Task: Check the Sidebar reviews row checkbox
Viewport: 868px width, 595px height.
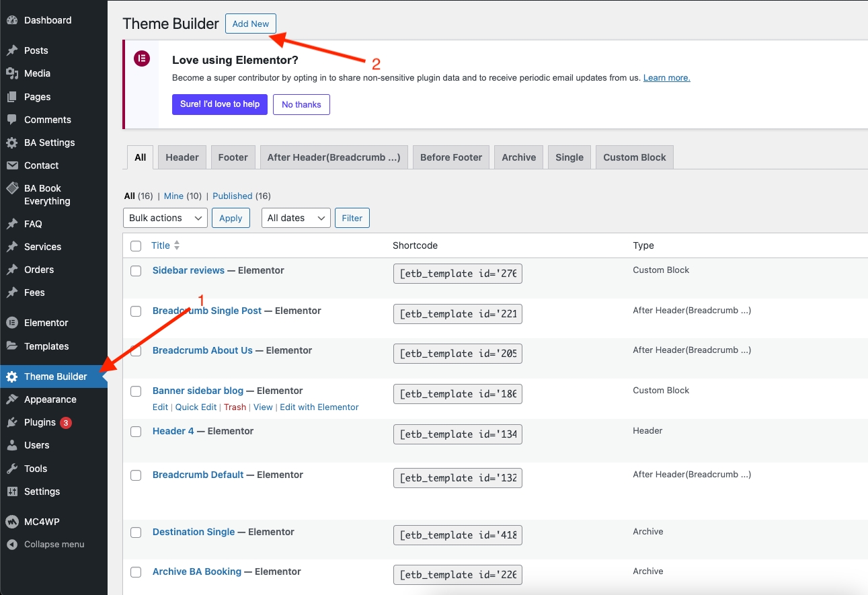Action: pyautogui.click(x=136, y=271)
